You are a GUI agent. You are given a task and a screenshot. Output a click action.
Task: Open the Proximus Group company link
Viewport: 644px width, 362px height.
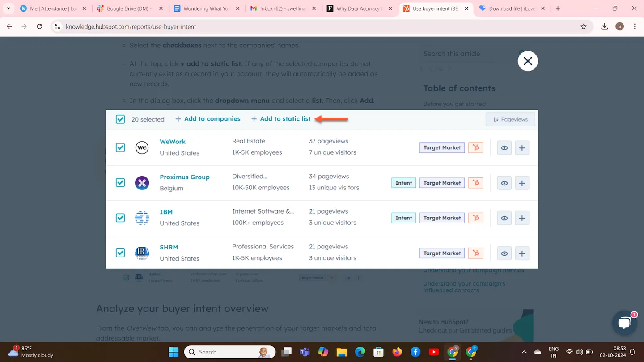click(185, 177)
